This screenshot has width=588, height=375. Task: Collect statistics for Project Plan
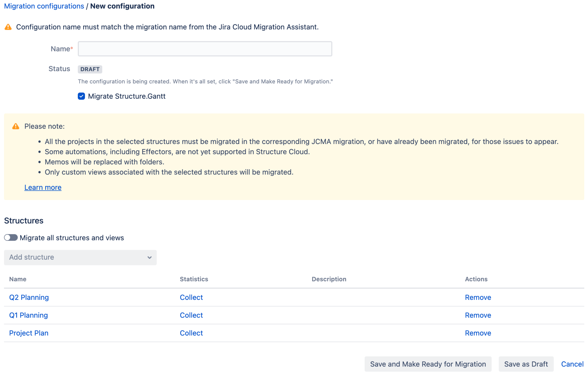click(192, 333)
